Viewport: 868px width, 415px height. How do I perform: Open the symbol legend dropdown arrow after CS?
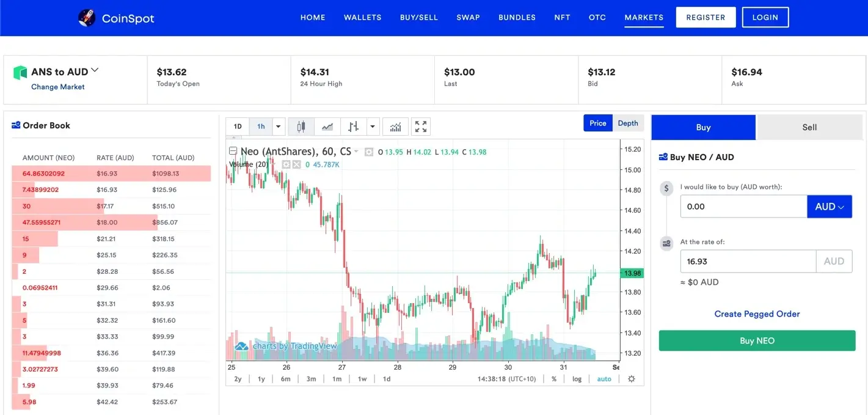(356, 152)
